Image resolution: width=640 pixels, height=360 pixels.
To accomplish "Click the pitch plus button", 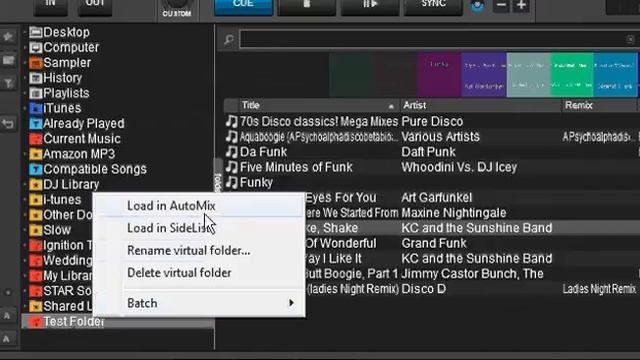I will [521, 6].
